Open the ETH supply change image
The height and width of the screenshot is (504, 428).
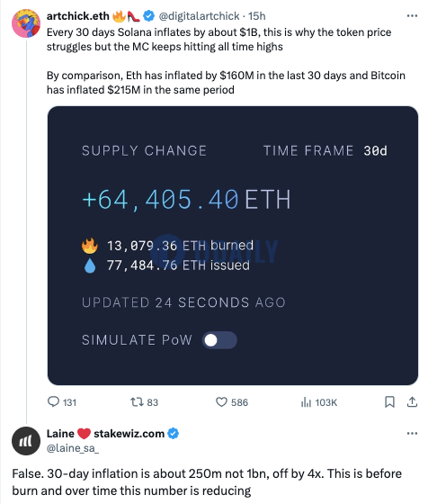(x=233, y=246)
